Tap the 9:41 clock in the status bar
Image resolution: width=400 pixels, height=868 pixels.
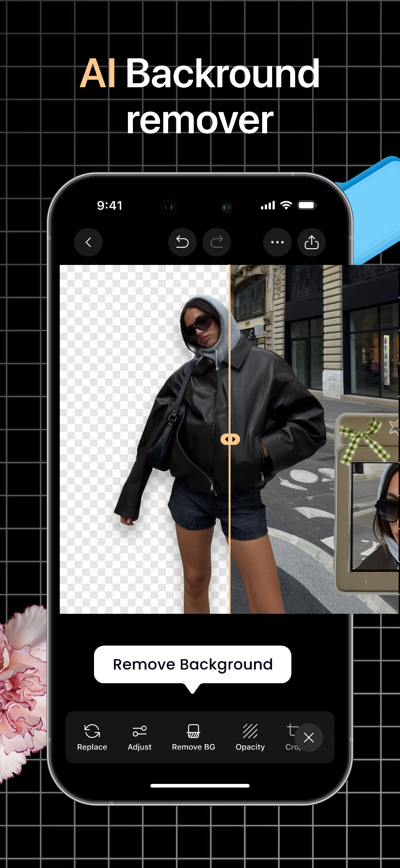(x=110, y=206)
